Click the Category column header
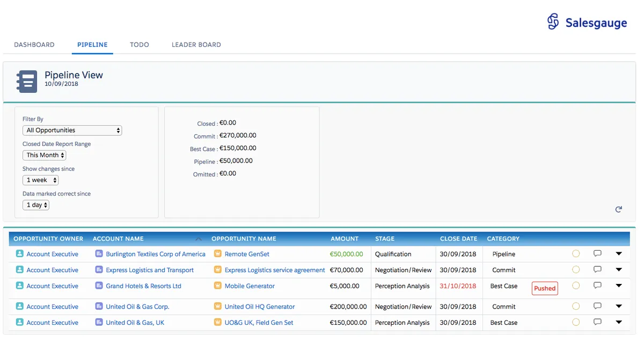644x343 pixels. (x=503, y=239)
